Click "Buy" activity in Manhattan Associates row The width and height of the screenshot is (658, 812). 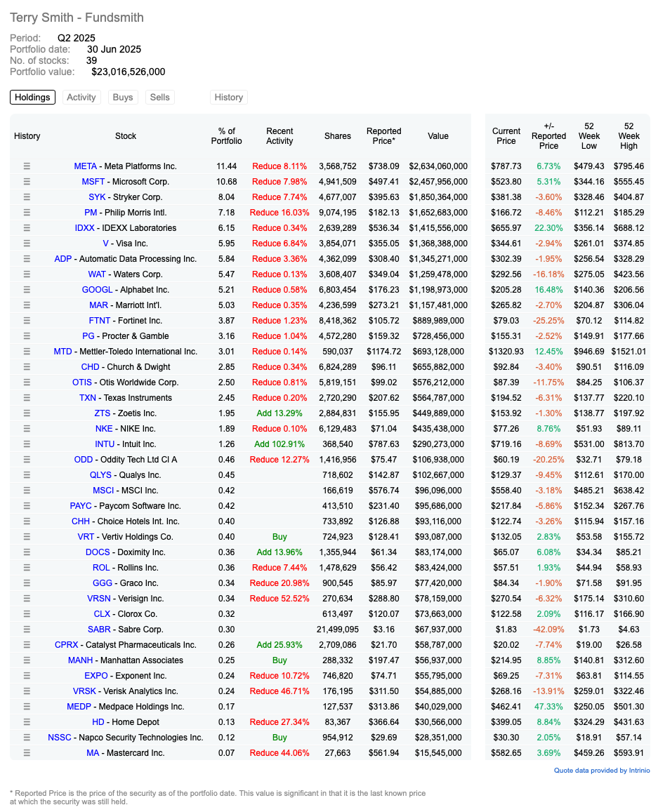pyautogui.click(x=279, y=660)
